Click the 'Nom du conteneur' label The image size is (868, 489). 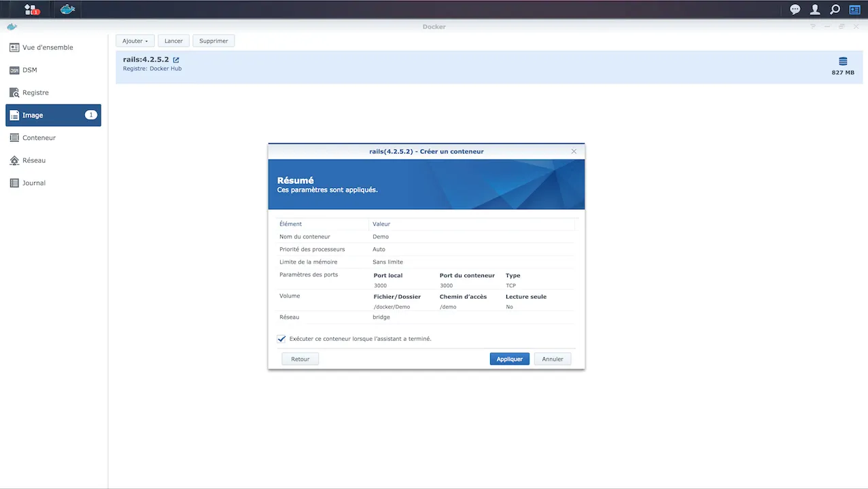[305, 237]
